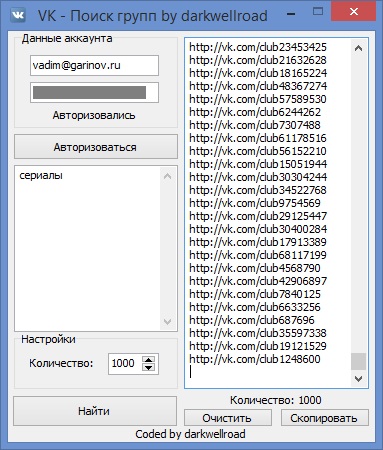Select the result http://vk.com/club1248600
Viewport: 383px width, 450px height.
point(255,359)
